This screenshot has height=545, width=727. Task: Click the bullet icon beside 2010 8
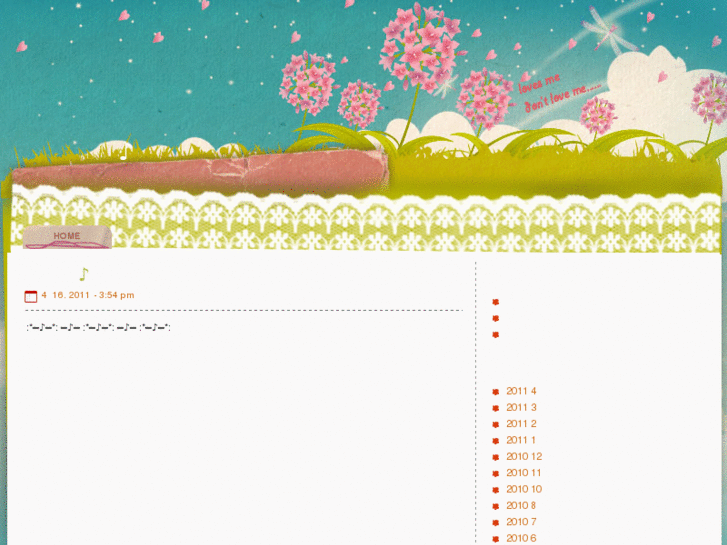coord(496,506)
